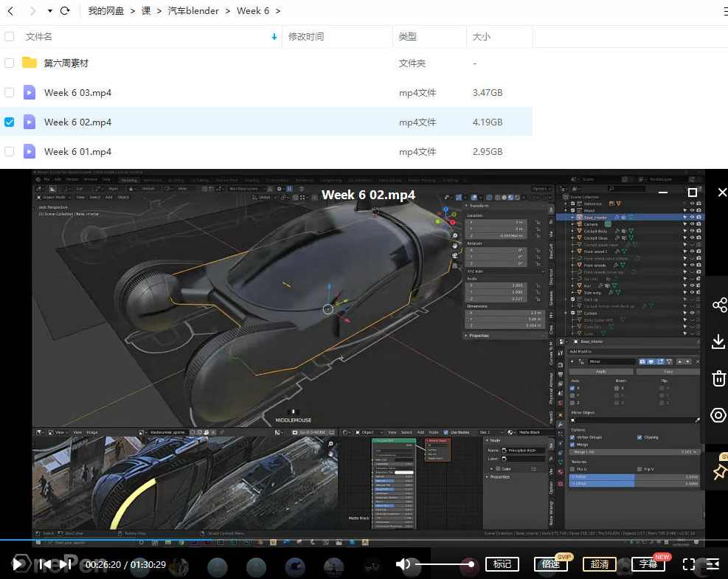728x579 pixels.
Task: Delete the video with the trash icon
Action: click(x=718, y=378)
